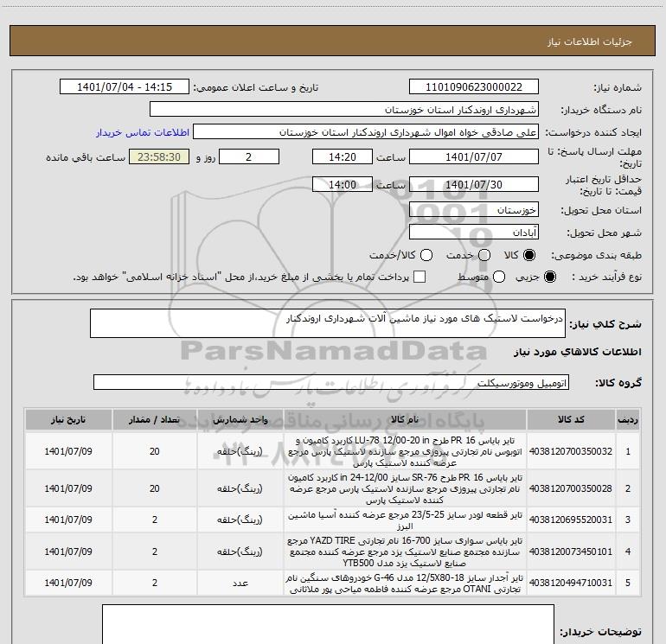Click the واحد شمارش column header
This screenshot has width=666, height=644.
pyautogui.click(x=240, y=420)
